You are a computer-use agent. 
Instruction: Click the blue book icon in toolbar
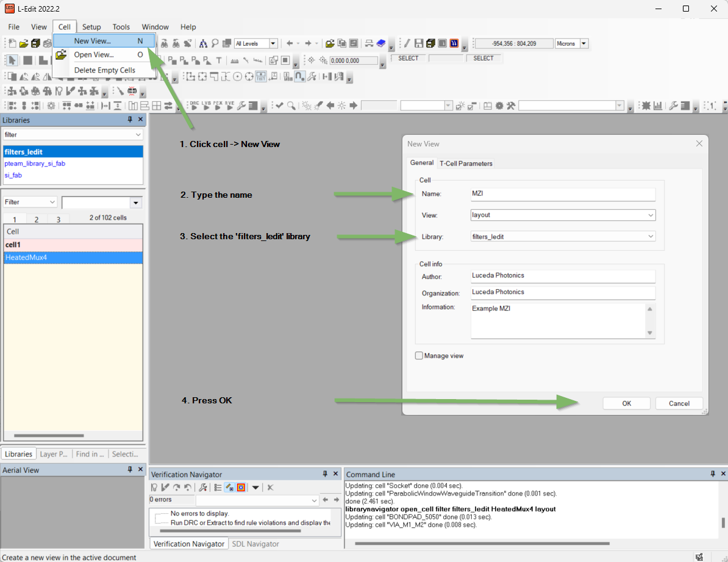tap(381, 43)
